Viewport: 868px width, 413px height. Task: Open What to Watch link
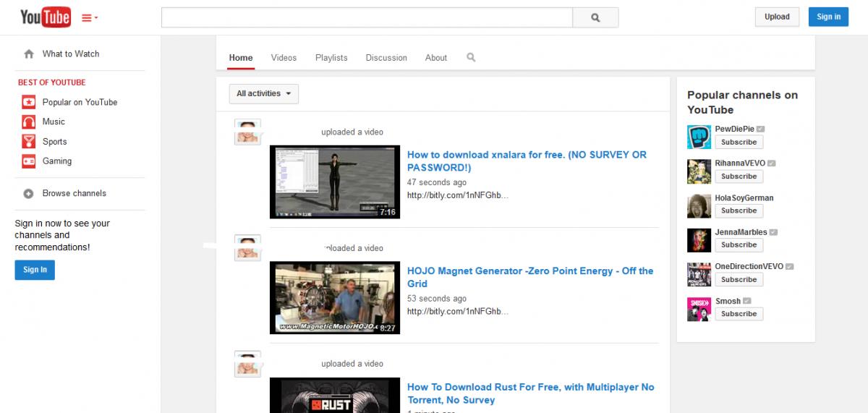[71, 54]
